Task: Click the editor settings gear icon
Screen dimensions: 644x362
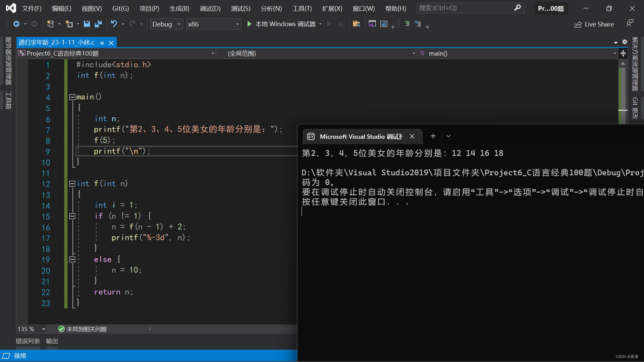Action: pyautogui.click(x=625, y=42)
